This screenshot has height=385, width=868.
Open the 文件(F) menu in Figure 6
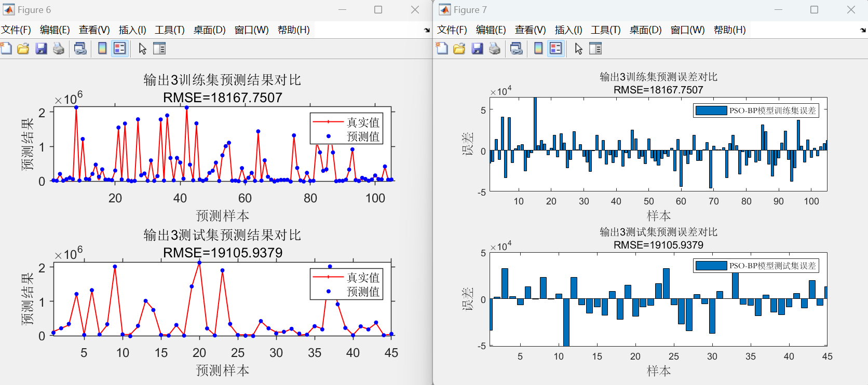[16, 30]
